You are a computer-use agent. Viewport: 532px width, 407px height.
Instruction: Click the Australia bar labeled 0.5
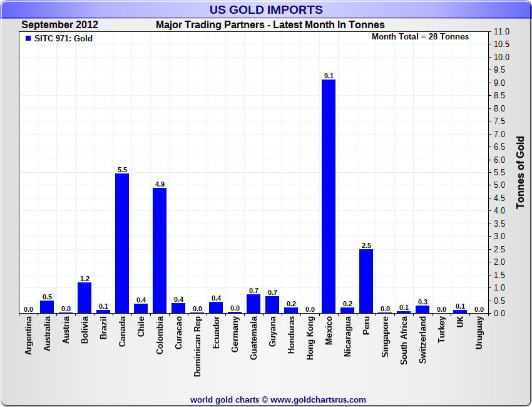pos(47,307)
